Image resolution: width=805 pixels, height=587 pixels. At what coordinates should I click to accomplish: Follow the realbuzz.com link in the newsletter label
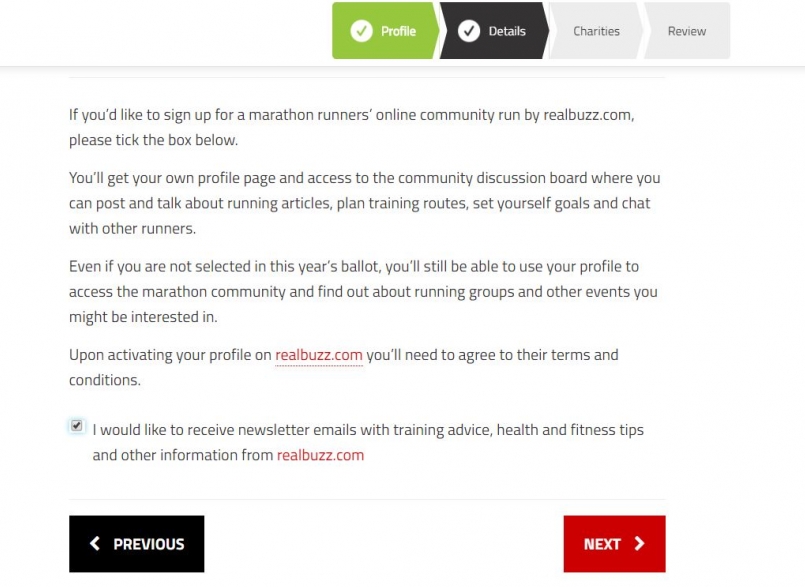click(320, 455)
